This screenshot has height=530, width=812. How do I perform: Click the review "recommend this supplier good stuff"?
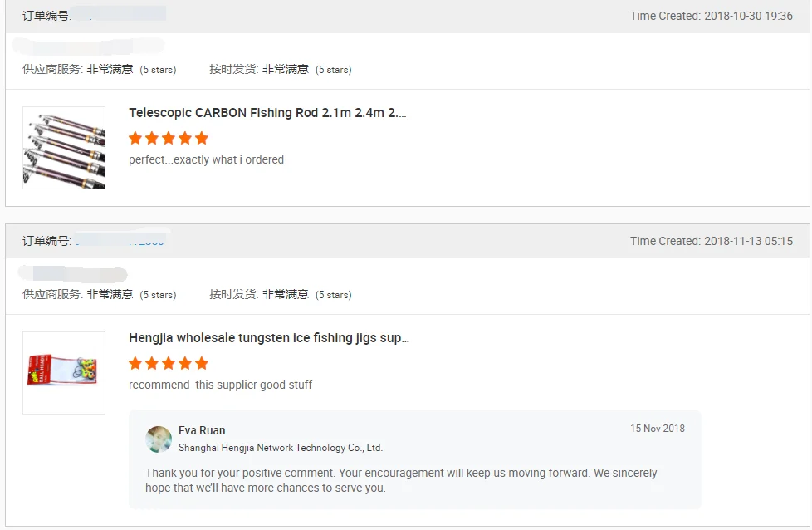click(x=220, y=385)
